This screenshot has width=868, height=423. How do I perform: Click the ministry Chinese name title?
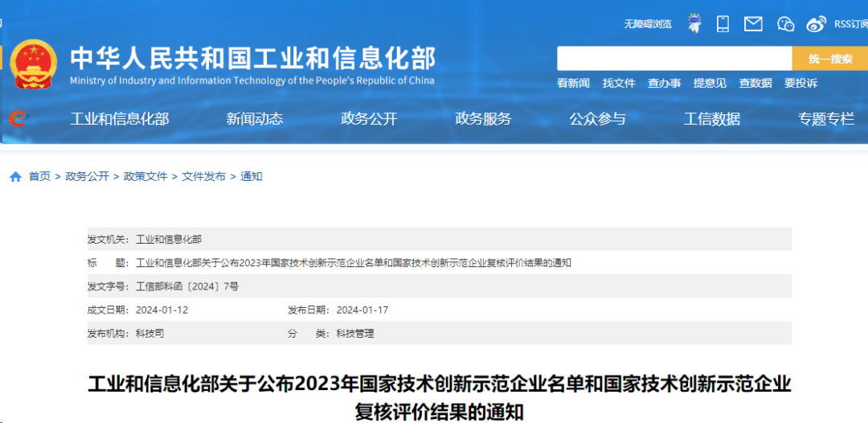point(253,58)
